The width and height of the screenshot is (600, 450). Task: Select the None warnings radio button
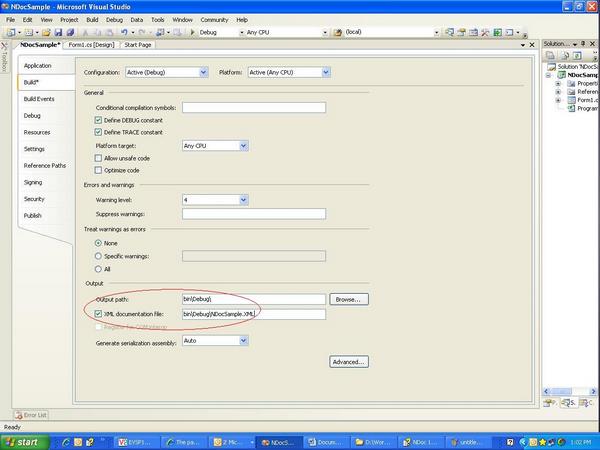click(x=98, y=243)
